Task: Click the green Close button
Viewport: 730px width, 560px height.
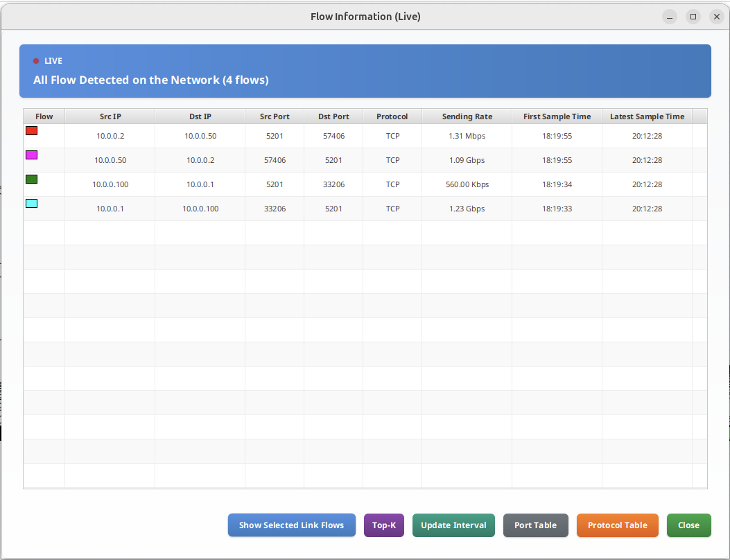Action: click(x=688, y=525)
